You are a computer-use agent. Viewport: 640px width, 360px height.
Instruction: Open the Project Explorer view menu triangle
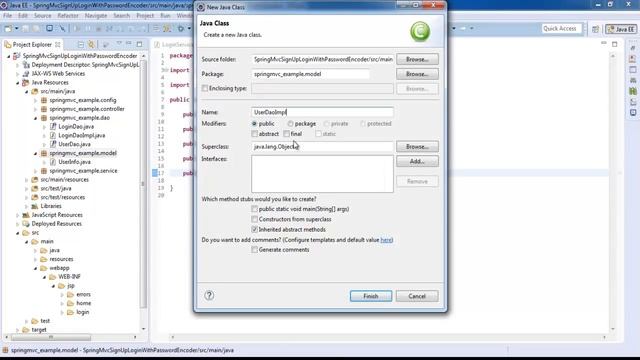point(119,43)
